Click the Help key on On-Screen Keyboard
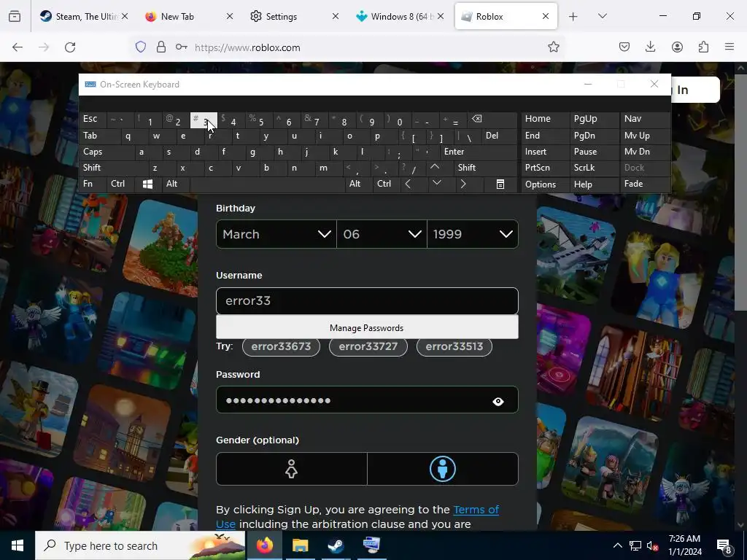Screen dimensions: 747x560 click(594, 184)
